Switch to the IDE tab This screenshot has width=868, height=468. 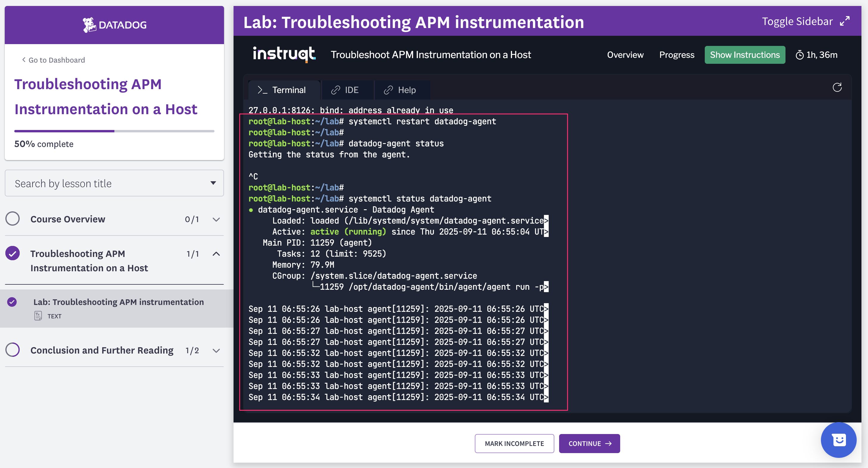coord(348,90)
